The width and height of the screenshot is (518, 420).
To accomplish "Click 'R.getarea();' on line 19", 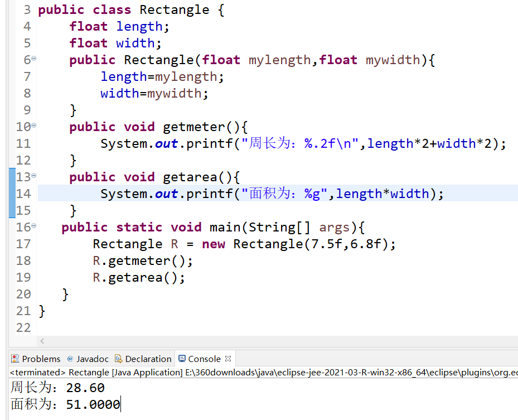I will pos(139,278).
